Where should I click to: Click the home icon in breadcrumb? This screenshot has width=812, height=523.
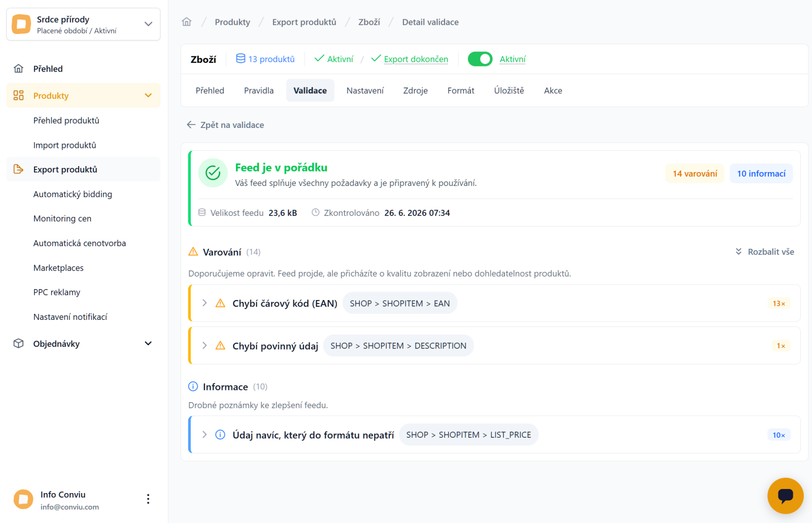point(187,22)
